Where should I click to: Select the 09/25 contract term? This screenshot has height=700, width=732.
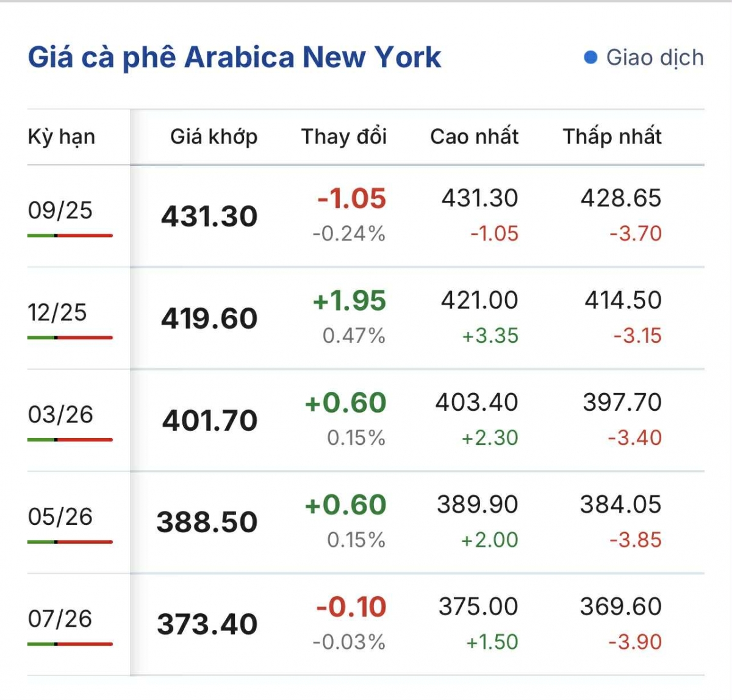point(60,211)
